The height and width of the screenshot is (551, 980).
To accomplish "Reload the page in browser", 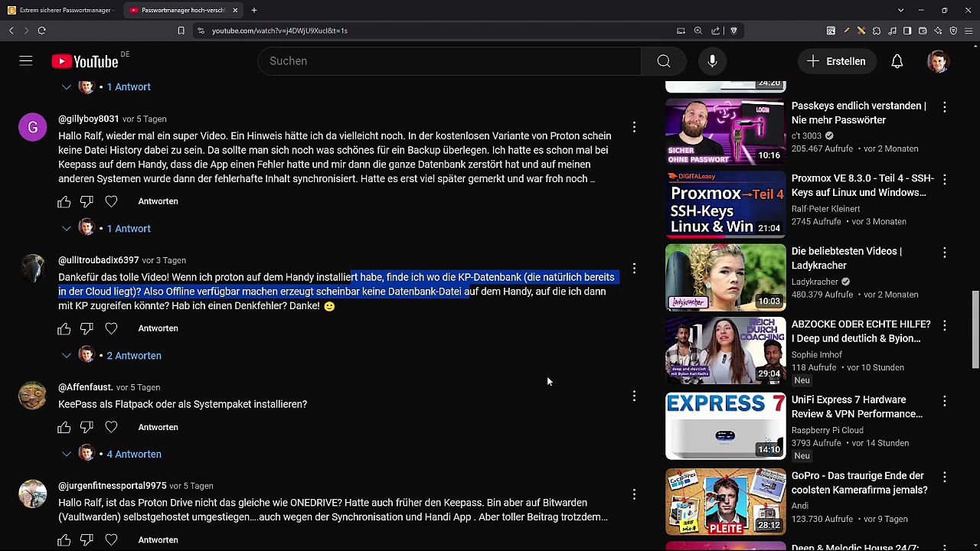I will 41,31.
